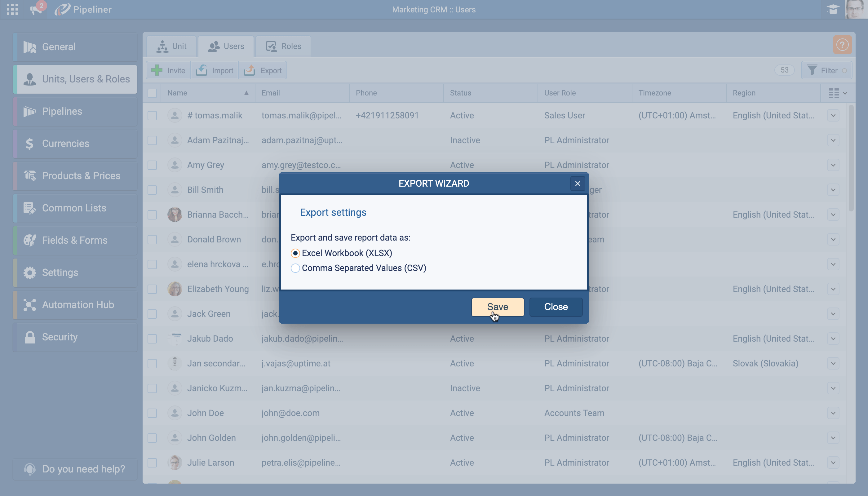868x496 pixels.
Task: Click the Filter funnel icon
Action: (812, 70)
